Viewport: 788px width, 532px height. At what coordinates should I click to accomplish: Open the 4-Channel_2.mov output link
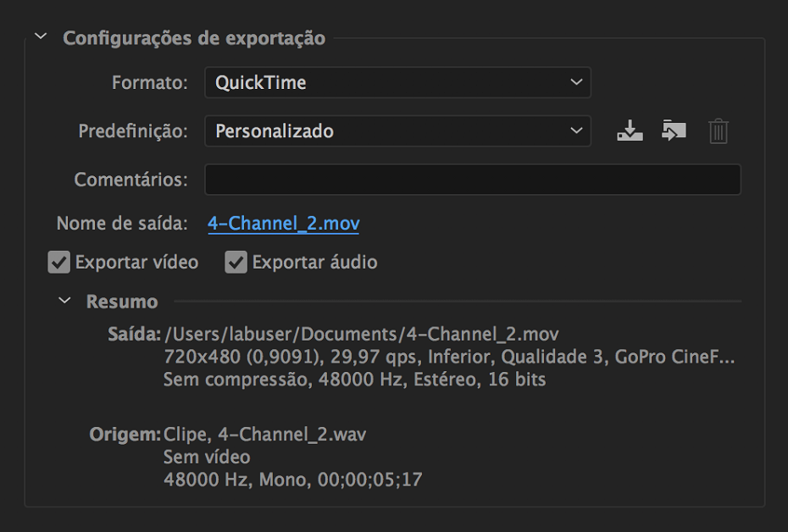pos(283,224)
